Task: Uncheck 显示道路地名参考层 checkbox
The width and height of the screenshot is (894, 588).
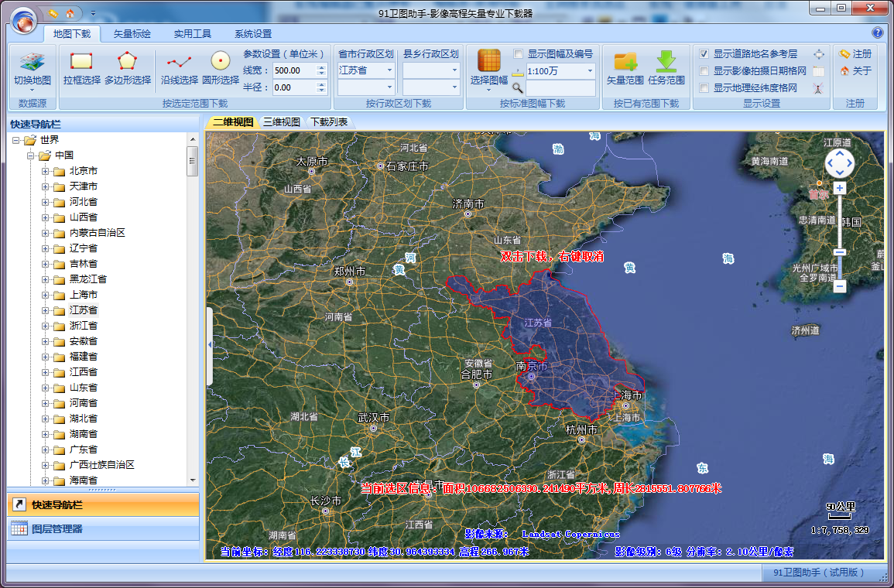Action: tap(704, 54)
